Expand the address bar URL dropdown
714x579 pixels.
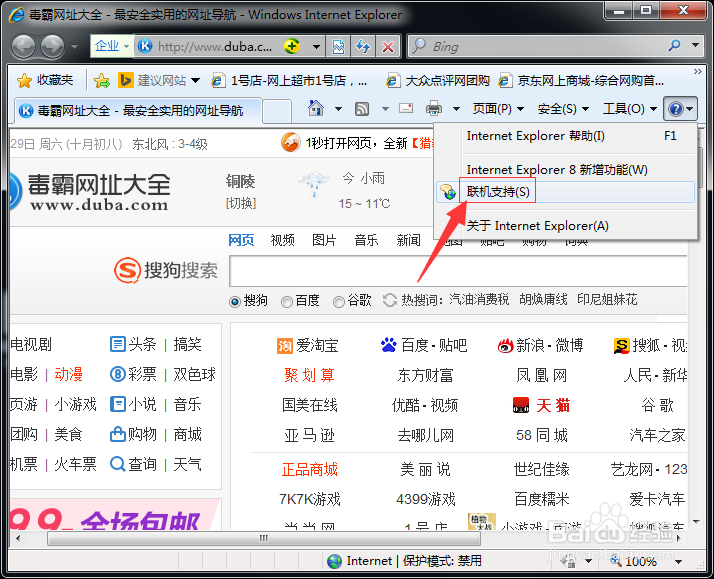point(316,46)
